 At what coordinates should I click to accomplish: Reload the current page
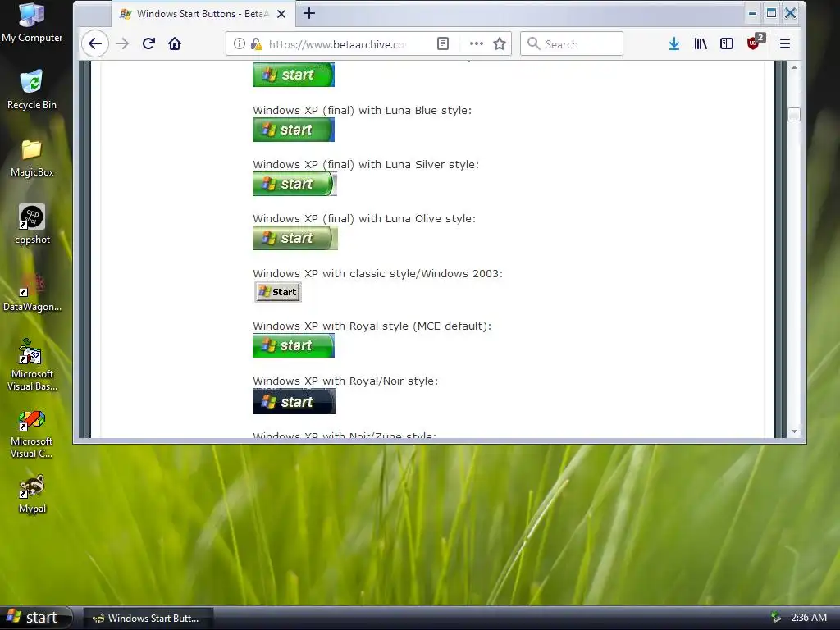[149, 43]
